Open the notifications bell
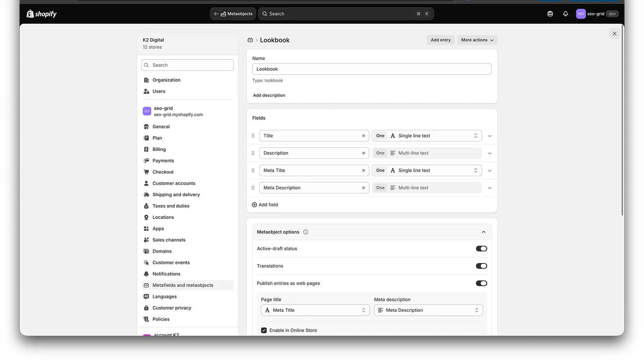644x362 pixels. click(x=566, y=14)
